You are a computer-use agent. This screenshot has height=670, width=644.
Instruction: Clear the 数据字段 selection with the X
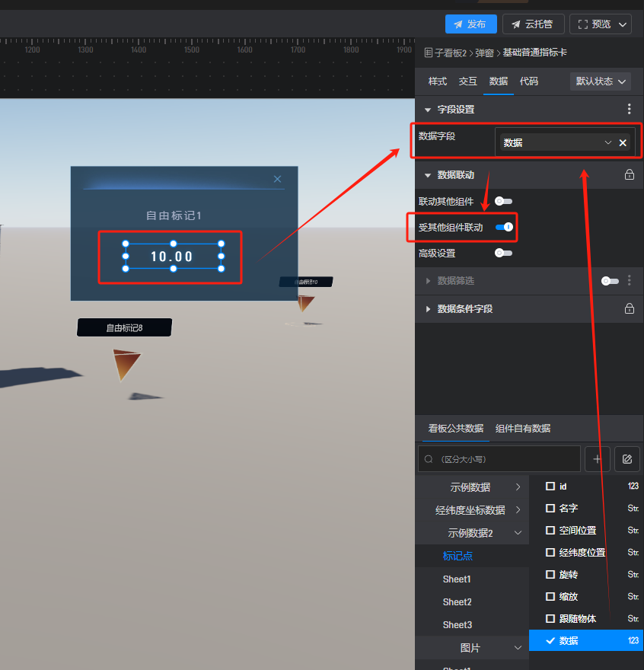coord(623,142)
